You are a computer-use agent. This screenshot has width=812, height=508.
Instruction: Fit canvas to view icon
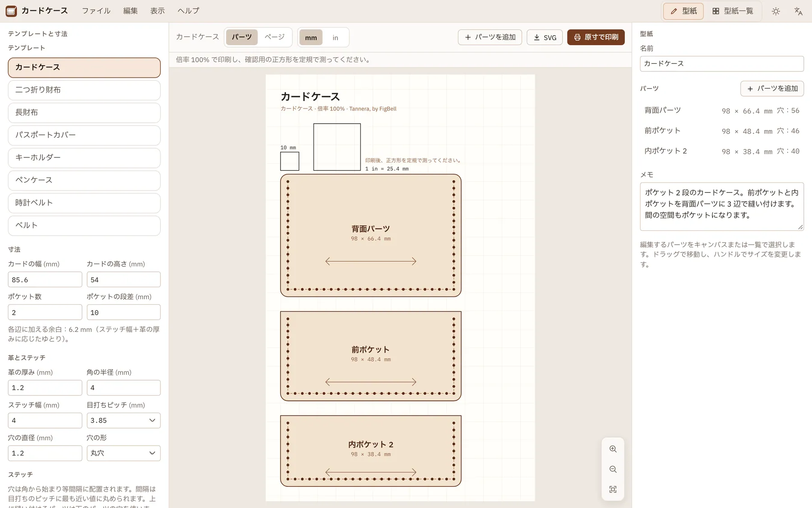coord(613,489)
